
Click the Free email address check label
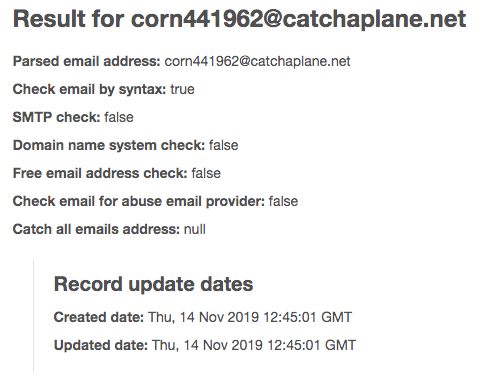coord(100,173)
